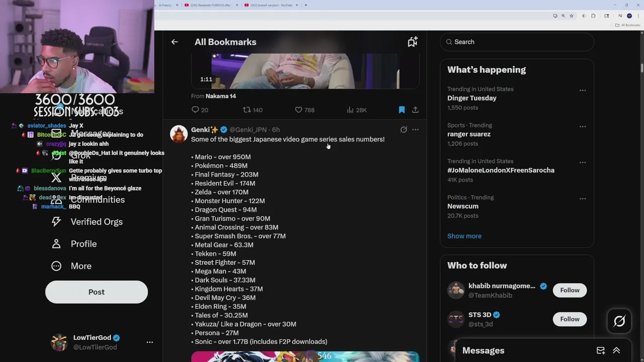The width and height of the screenshot is (644, 362).
Task: Close the kumail nanjiani YouTube tab
Action: (297, 5)
